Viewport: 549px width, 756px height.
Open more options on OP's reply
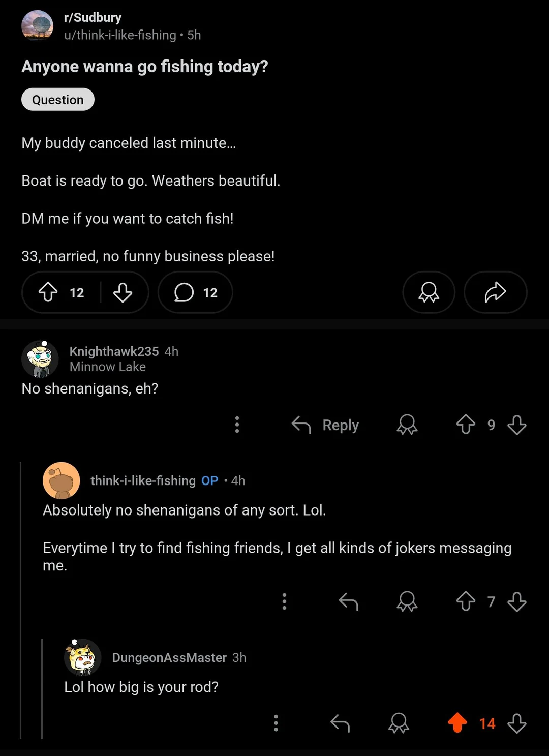(x=284, y=601)
